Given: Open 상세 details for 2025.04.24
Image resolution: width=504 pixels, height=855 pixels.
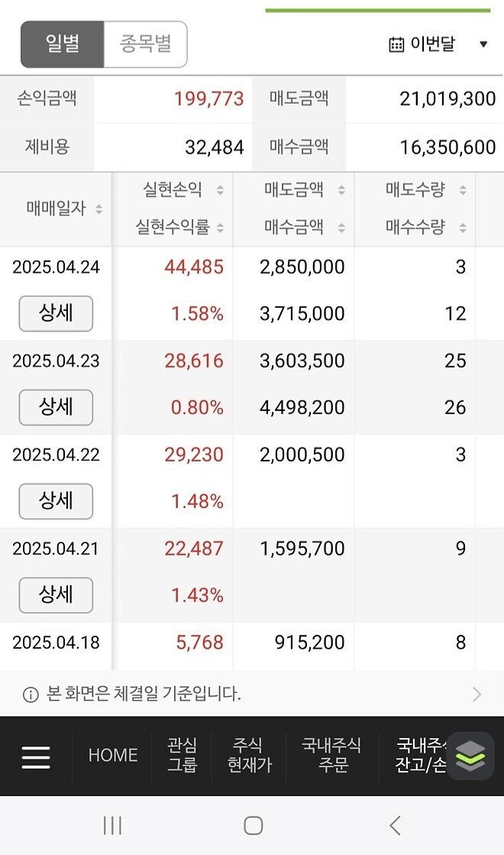Looking at the screenshot, I should pos(55,314).
